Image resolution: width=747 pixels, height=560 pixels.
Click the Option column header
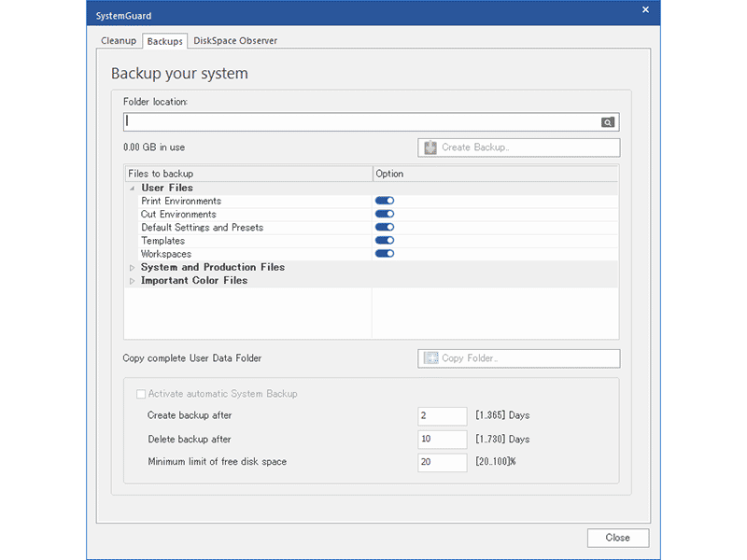(x=496, y=174)
